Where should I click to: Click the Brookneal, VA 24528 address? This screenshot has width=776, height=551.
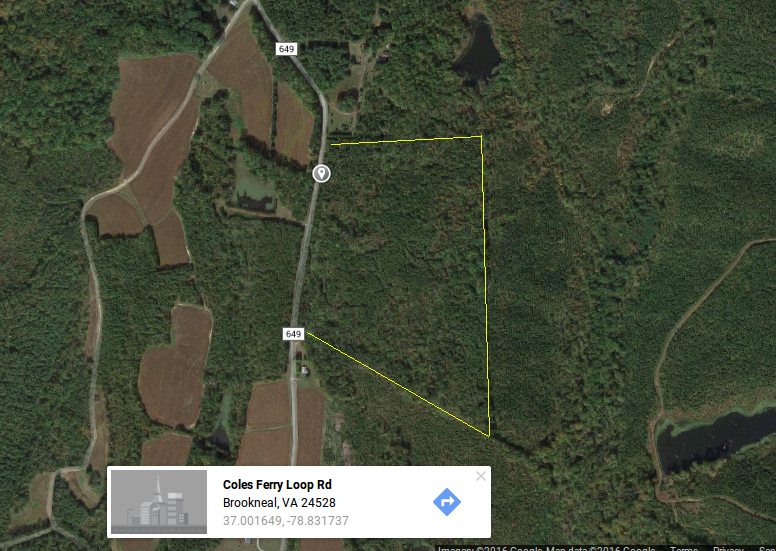(279, 502)
